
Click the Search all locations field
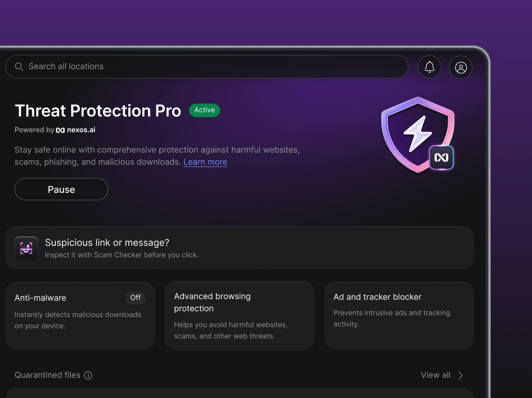tap(206, 66)
